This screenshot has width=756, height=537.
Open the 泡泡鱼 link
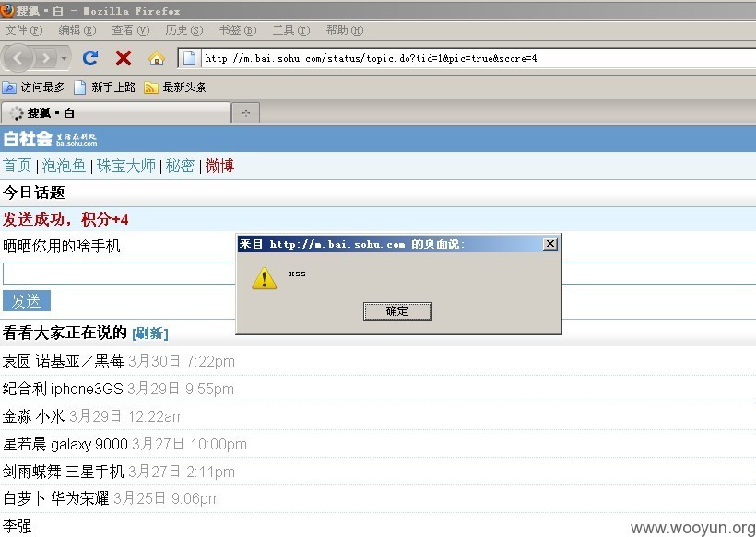[64, 166]
